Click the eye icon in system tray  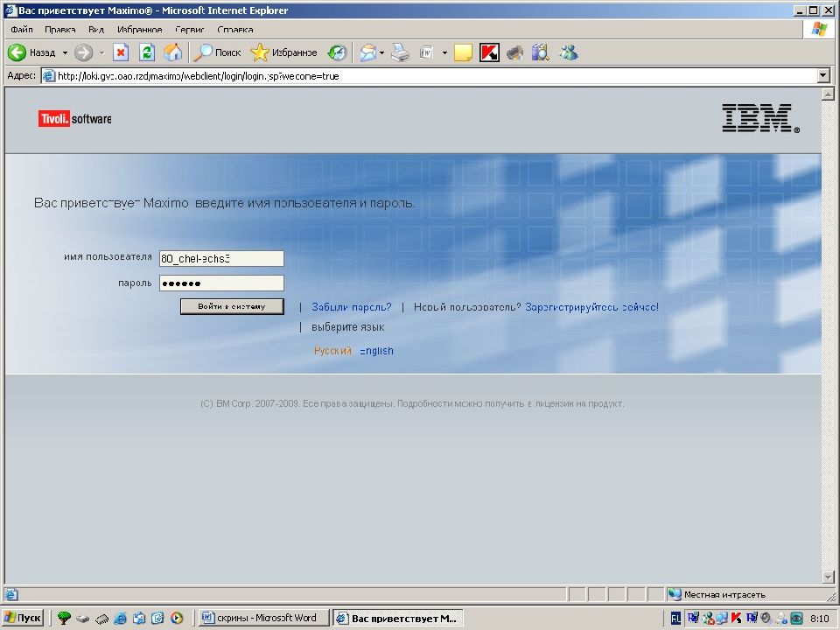(797, 619)
